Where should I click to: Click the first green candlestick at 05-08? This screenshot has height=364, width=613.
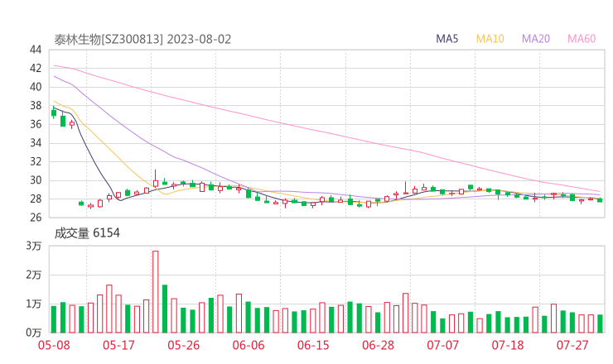click(x=54, y=113)
